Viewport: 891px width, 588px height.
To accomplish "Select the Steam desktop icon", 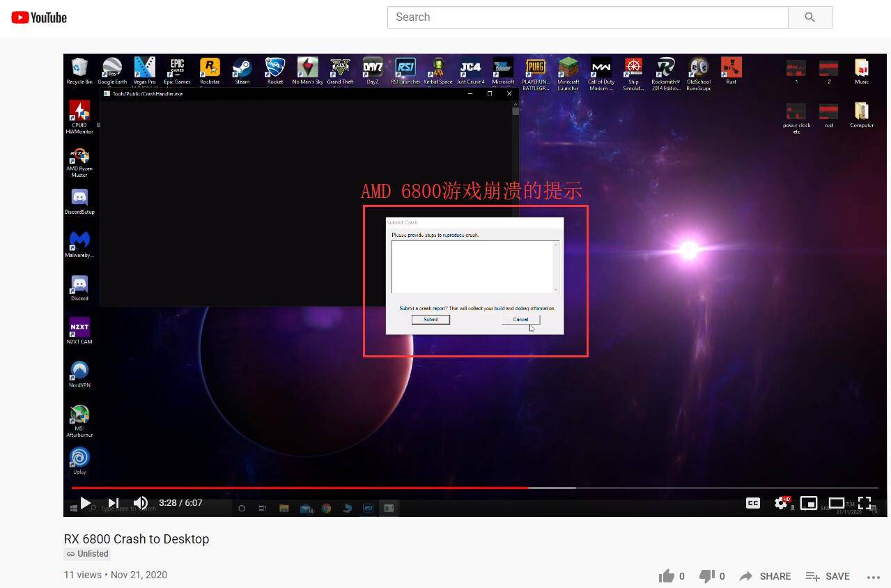I will point(242,71).
